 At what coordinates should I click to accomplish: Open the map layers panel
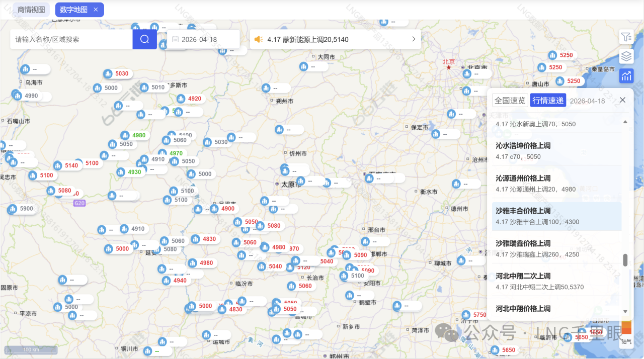tap(626, 56)
